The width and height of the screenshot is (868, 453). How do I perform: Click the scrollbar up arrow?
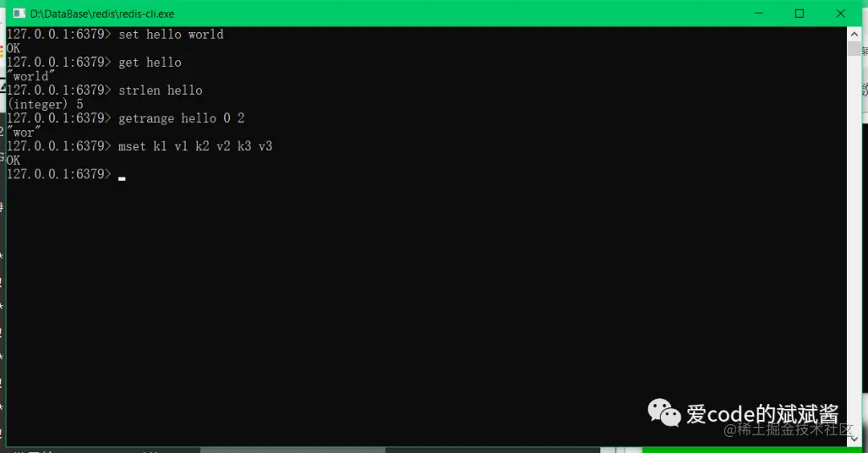854,34
